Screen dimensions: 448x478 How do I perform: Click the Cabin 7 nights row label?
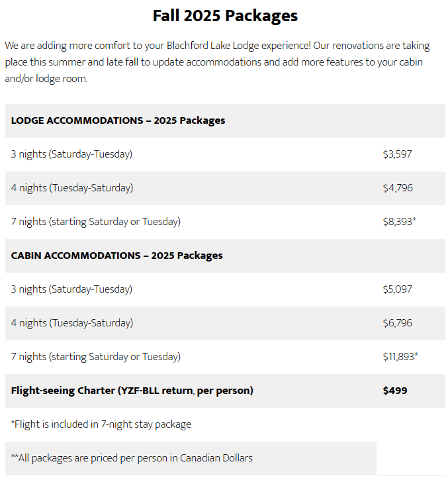click(x=95, y=357)
